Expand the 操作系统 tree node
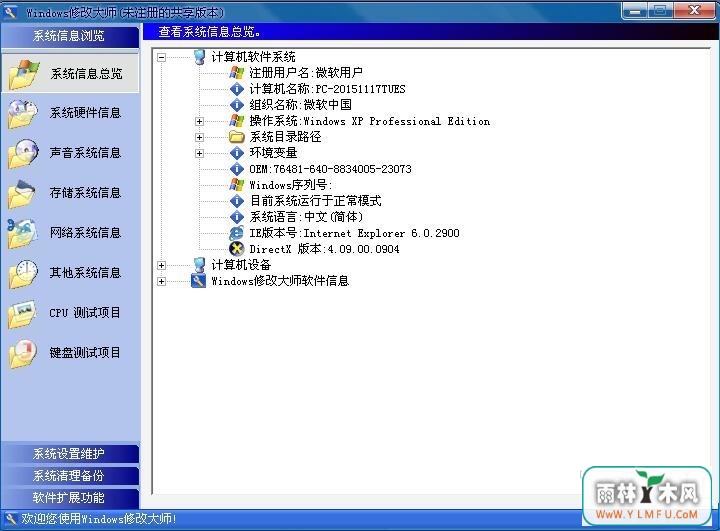Screen dimensions: 720x531 [x=199, y=122]
